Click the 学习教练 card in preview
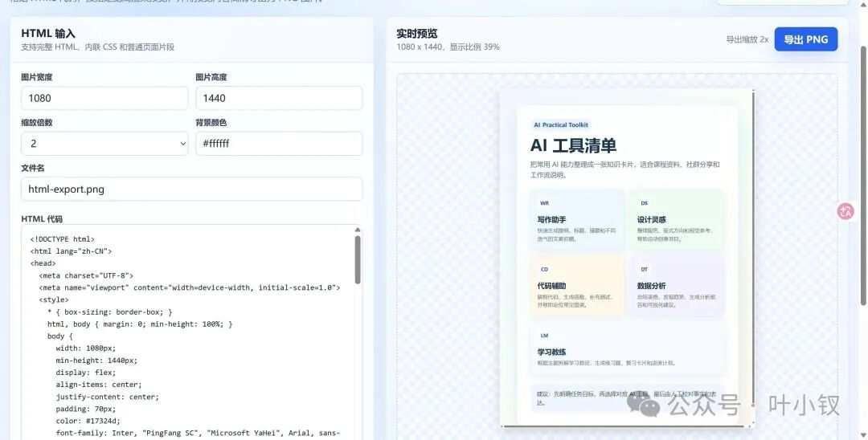This screenshot has width=868, height=440. pyautogui.click(x=627, y=348)
